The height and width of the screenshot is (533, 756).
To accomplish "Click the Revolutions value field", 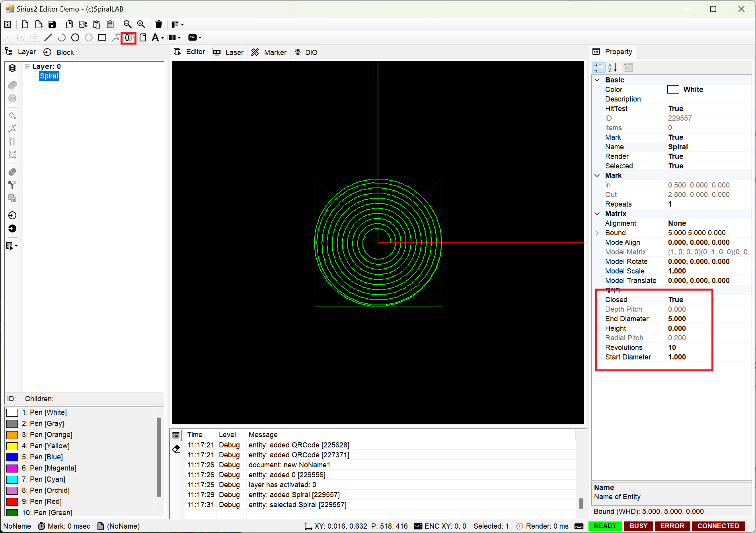I will [x=709, y=348].
